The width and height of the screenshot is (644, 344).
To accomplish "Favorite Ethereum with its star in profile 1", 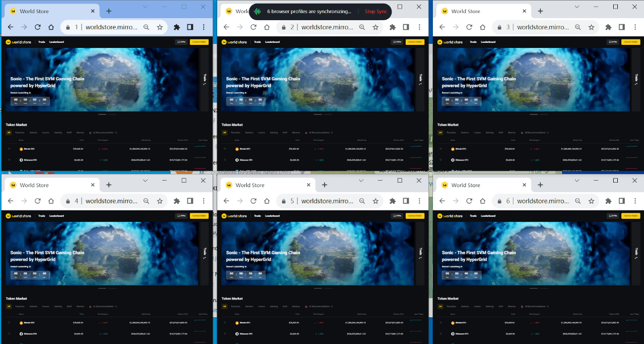I will (x=9, y=160).
